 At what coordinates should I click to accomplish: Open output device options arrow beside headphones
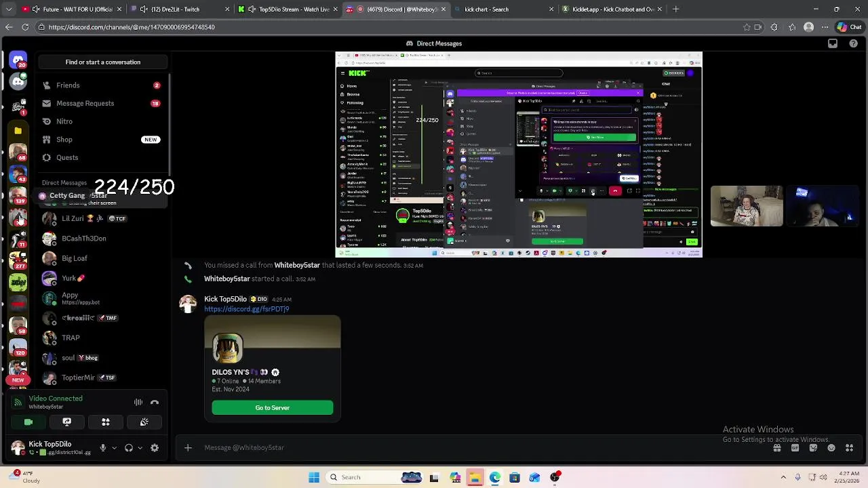pyautogui.click(x=140, y=447)
